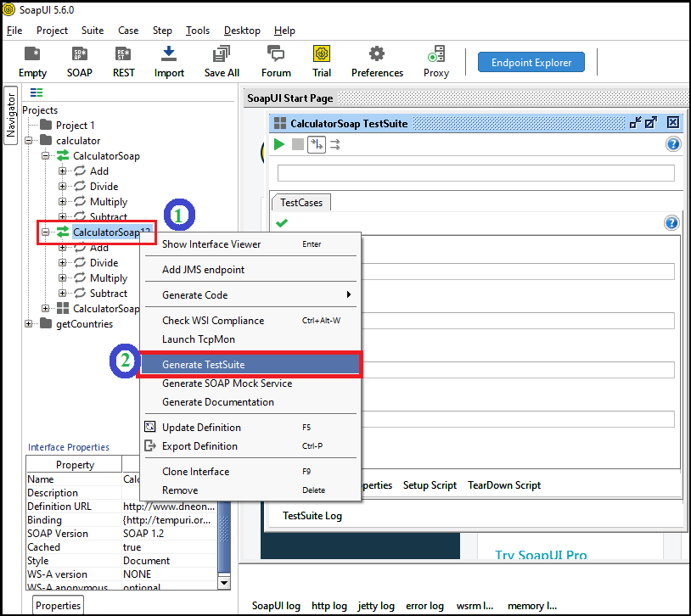The height and width of the screenshot is (616, 691).
Task: Open help icon in TestCases tab
Action: 671,223
